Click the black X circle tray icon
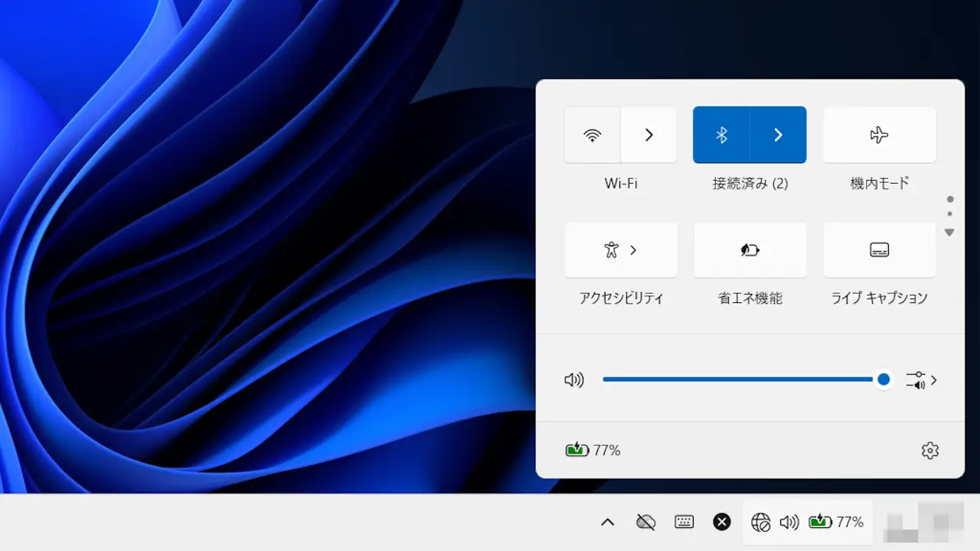 721,522
